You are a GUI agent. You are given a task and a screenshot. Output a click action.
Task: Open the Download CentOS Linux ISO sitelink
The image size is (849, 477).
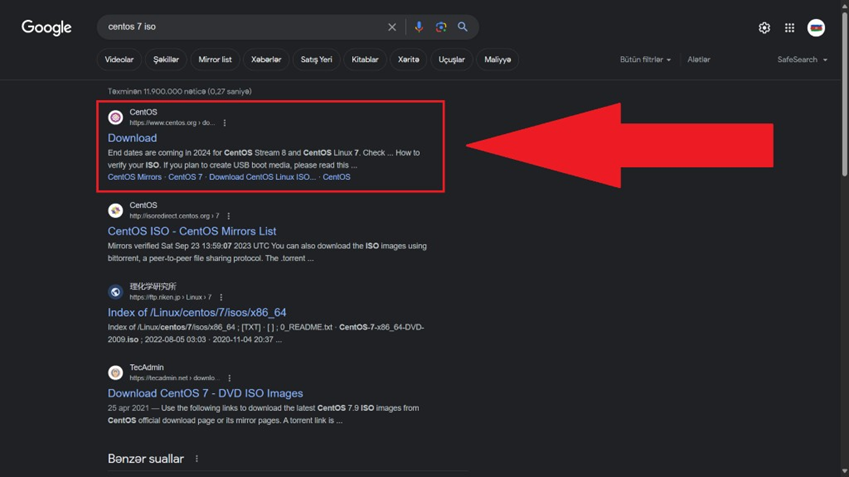(262, 177)
